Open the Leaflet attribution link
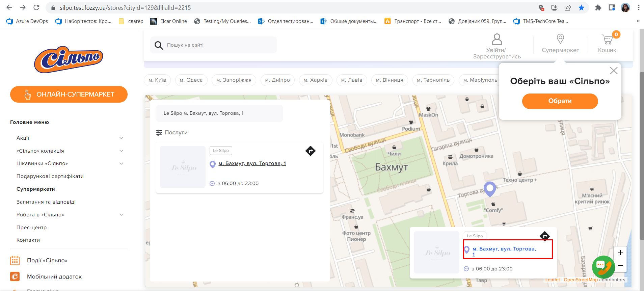This screenshot has height=291, width=644. click(x=553, y=280)
